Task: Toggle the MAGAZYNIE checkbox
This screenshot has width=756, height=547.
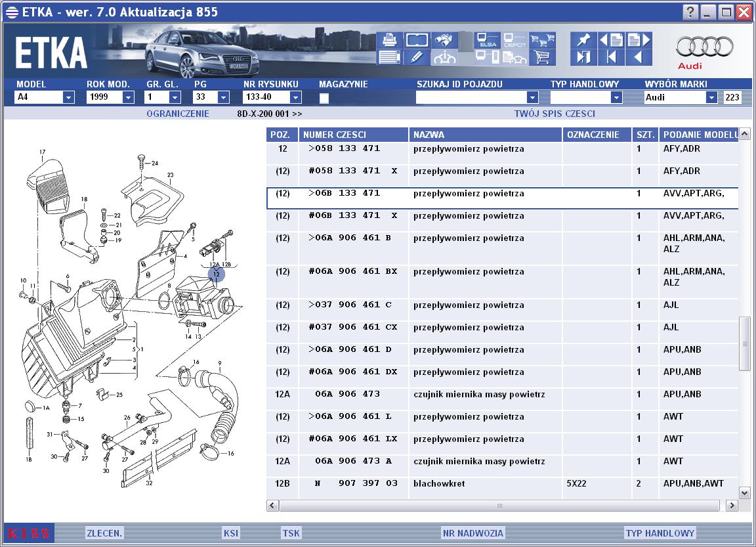Action: click(x=324, y=98)
